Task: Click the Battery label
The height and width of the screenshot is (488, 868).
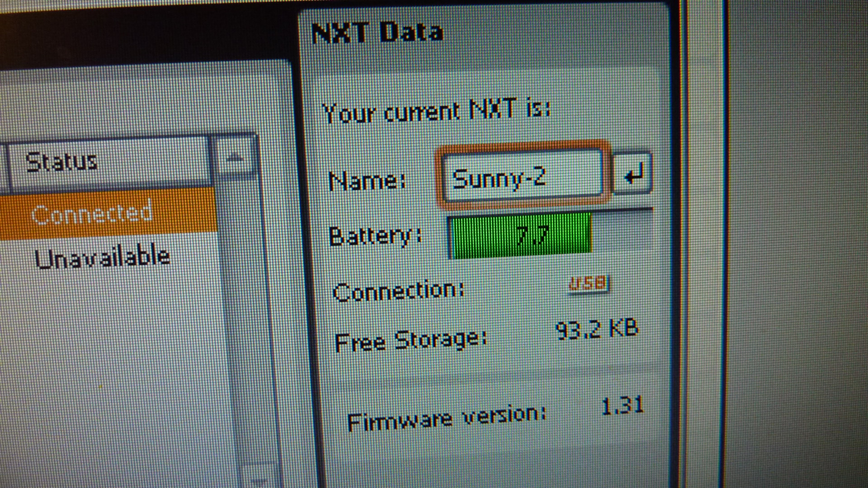Action: click(375, 236)
